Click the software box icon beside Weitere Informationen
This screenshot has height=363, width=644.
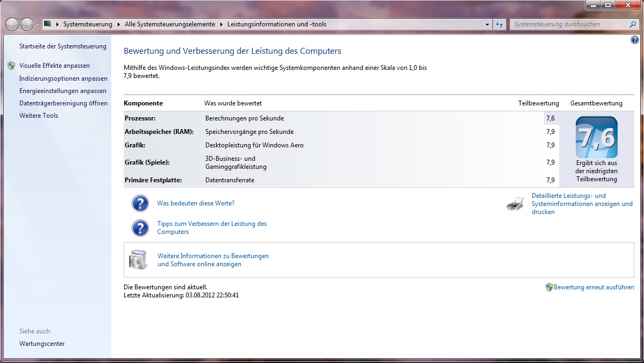click(x=138, y=260)
